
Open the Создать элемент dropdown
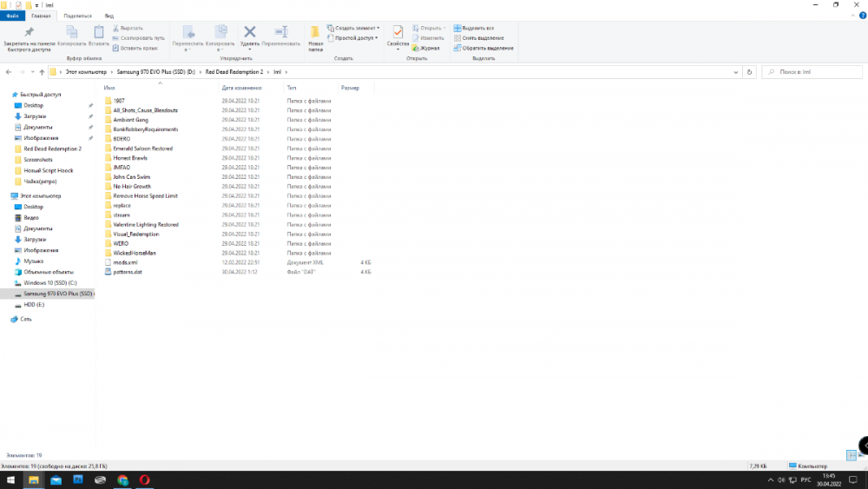353,28
